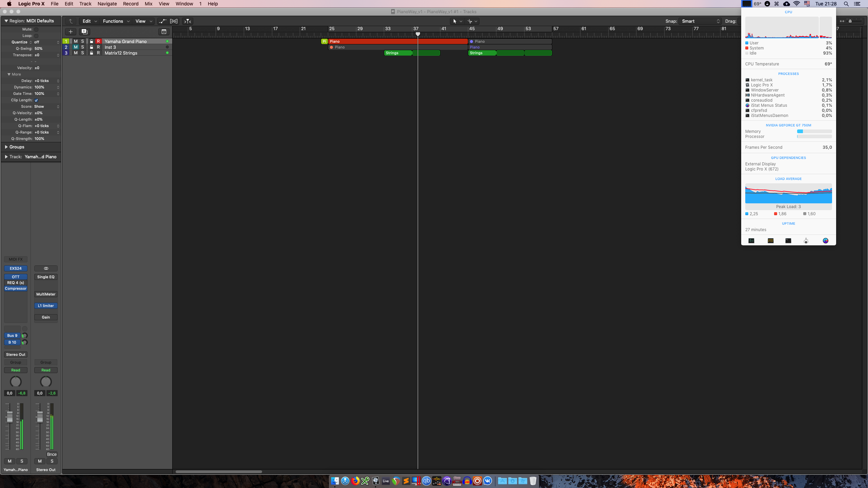This screenshot has width=868, height=488.
Task: Expand the Groups section
Action: coord(6,147)
